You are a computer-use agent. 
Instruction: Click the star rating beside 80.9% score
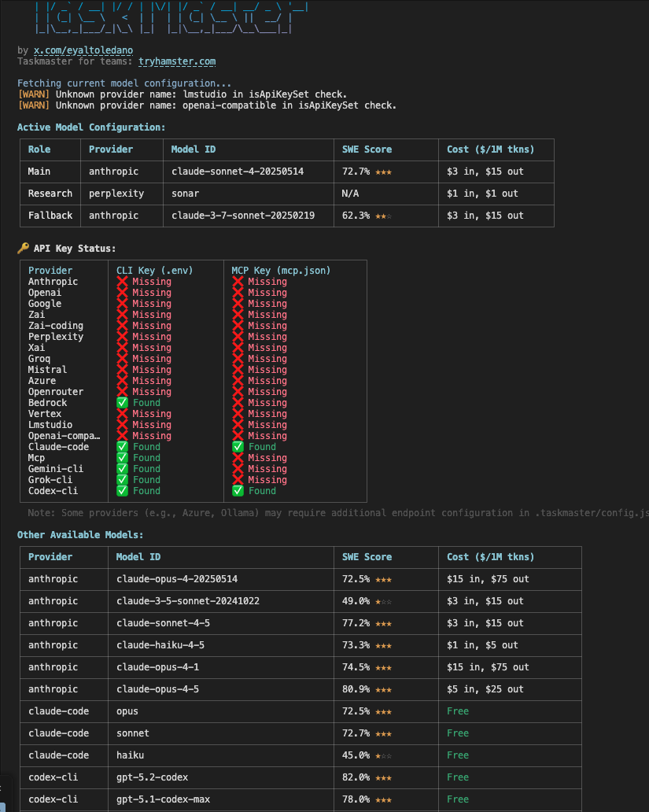(x=383, y=690)
